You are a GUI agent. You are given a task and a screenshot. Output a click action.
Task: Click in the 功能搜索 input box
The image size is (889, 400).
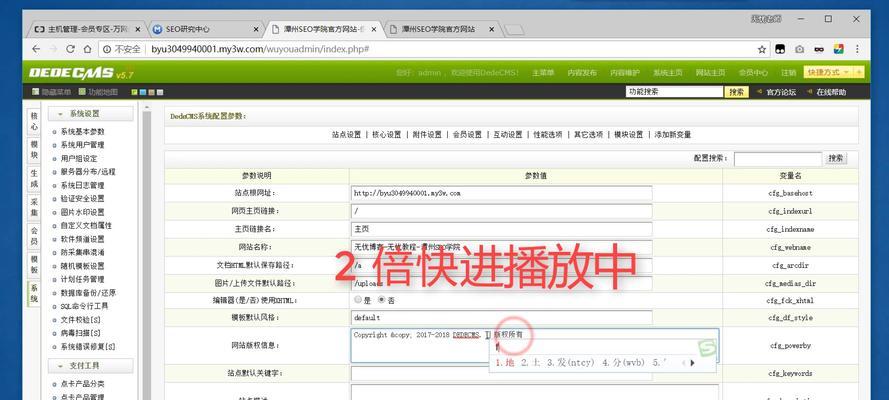[x=674, y=92]
